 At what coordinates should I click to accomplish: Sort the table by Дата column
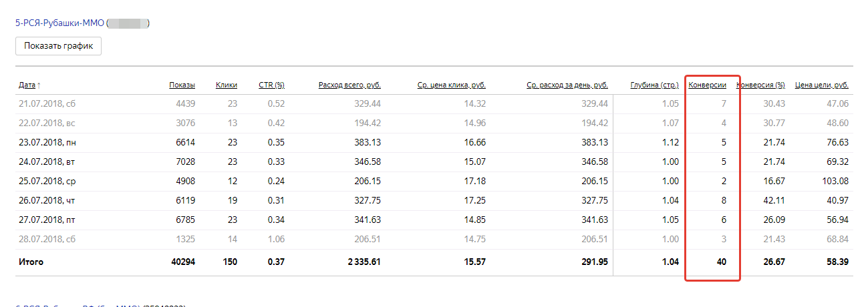pos(27,85)
